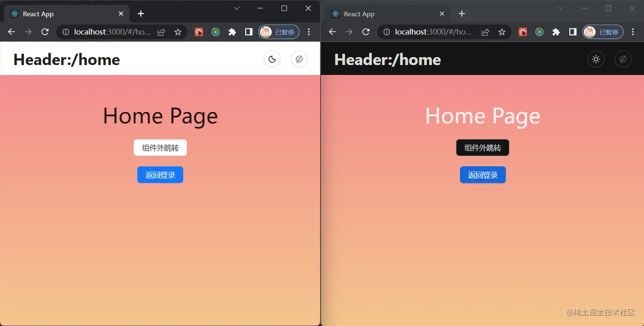644x326 pixels.
Task: Expand the tab search chevron in left window
Action: point(237,8)
